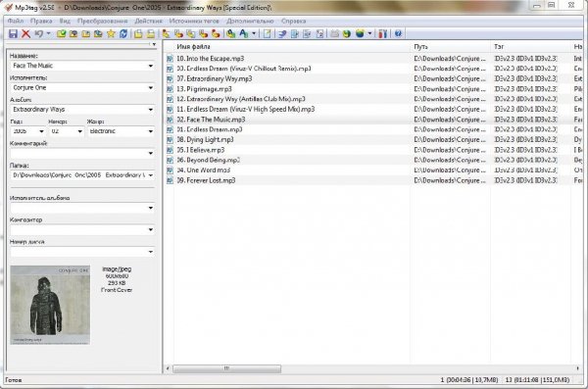The image size is (588, 389).
Task: Select the file I Believe.mp3
Action: pyautogui.click(x=201, y=150)
